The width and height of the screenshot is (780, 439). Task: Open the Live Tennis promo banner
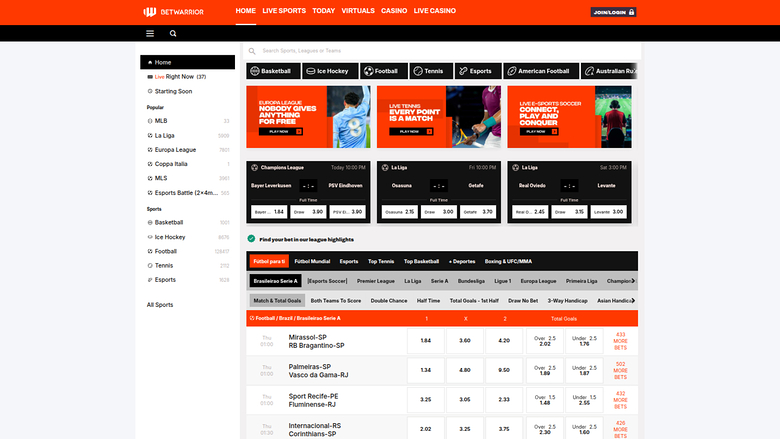click(x=439, y=117)
